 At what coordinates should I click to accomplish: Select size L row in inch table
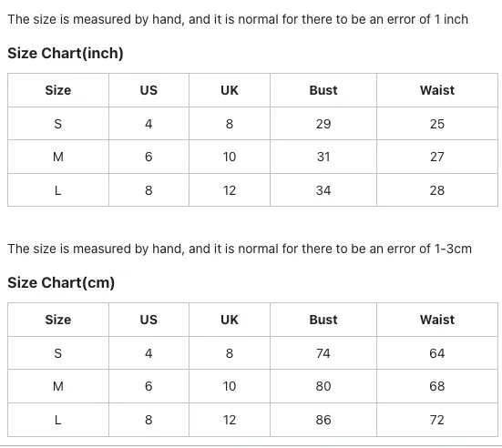click(252, 190)
